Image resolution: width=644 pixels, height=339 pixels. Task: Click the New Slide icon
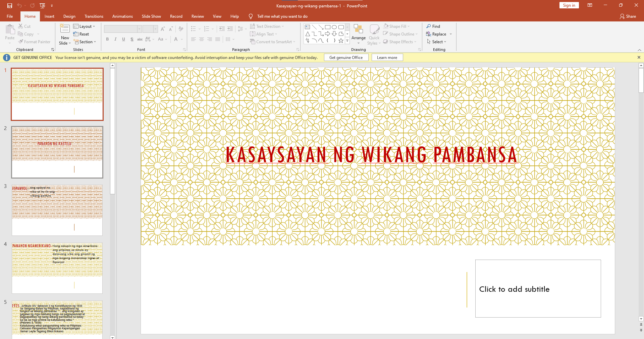65,29
